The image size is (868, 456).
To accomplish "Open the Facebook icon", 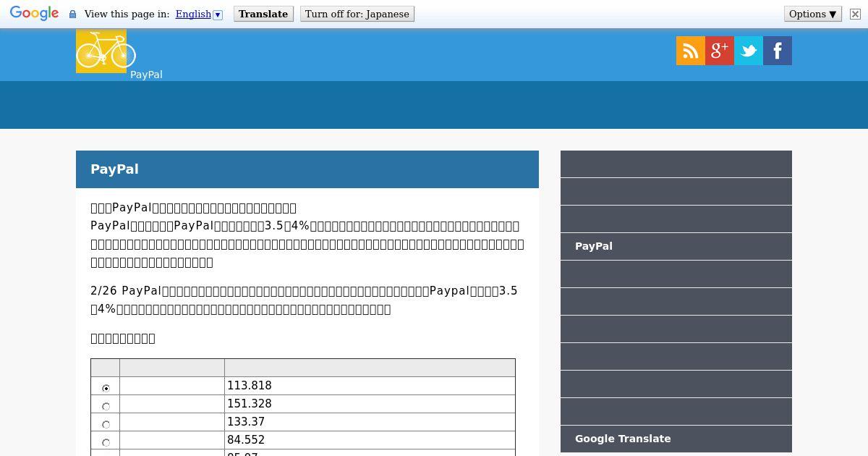I will [x=778, y=51].
